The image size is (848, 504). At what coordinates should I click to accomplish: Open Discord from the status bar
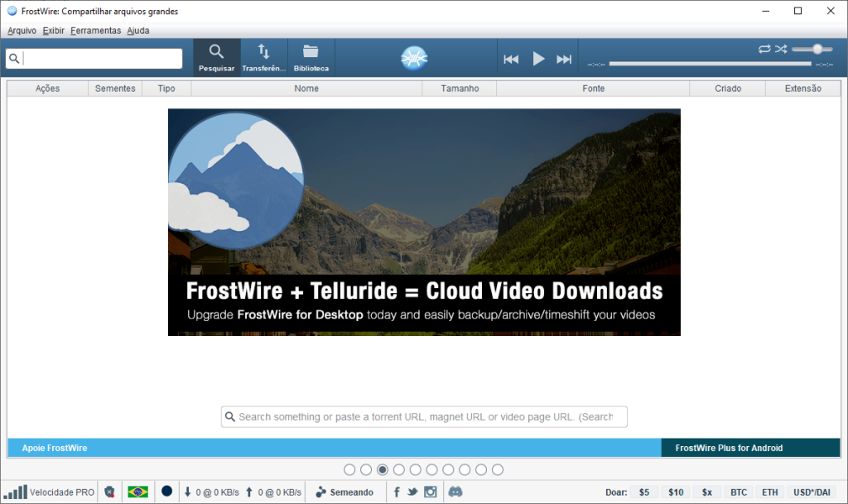[455, 491]
